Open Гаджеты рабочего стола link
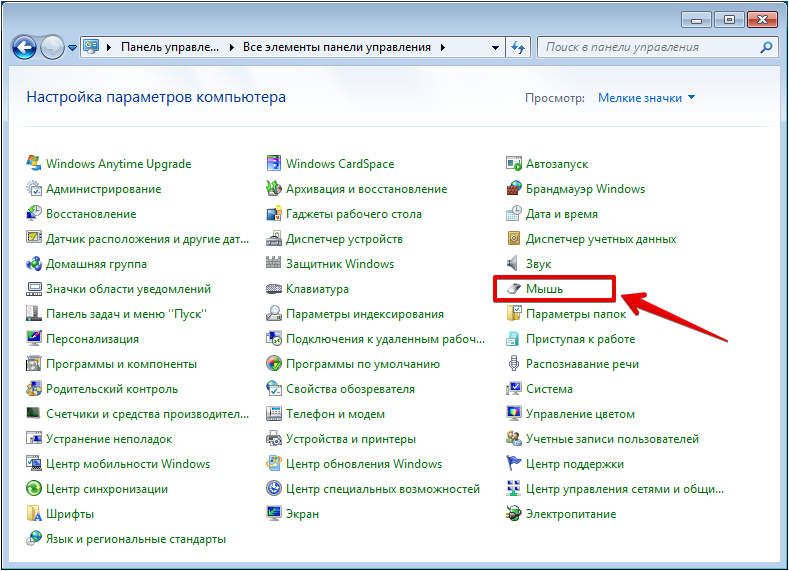Viewport: 789px width, 571px height. [x=354, y=213]
